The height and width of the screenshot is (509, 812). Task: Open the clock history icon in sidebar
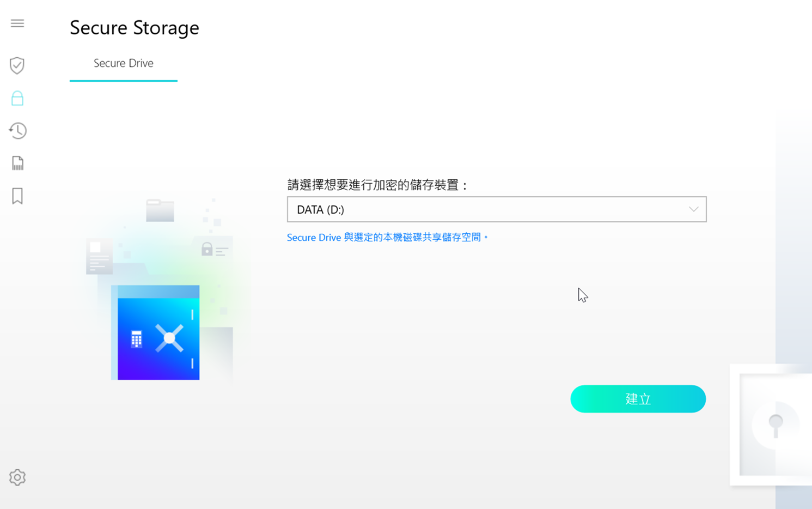click(17, 131)
